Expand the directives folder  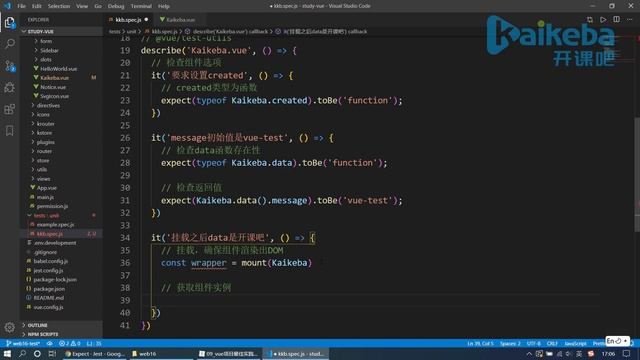(x=61, y=105)
